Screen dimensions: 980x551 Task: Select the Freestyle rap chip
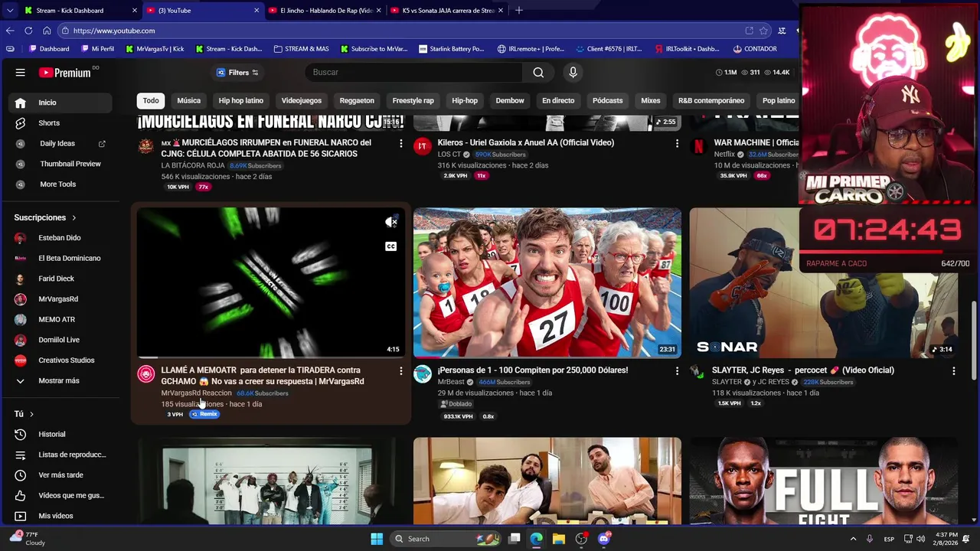coord(413,101)
